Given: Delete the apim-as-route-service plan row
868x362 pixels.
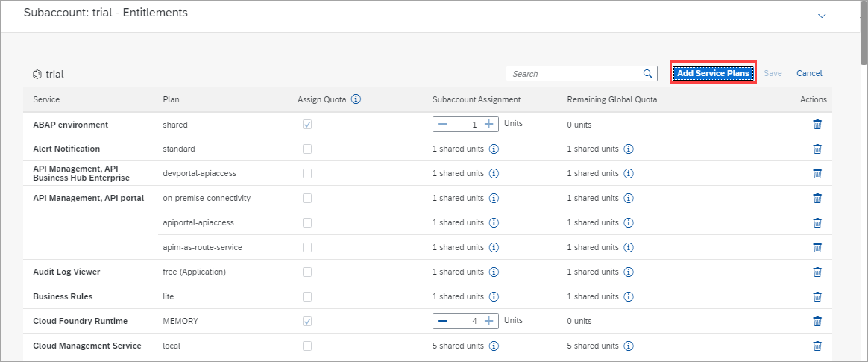Looking at the screenshot, I should [x=817, y=247].
